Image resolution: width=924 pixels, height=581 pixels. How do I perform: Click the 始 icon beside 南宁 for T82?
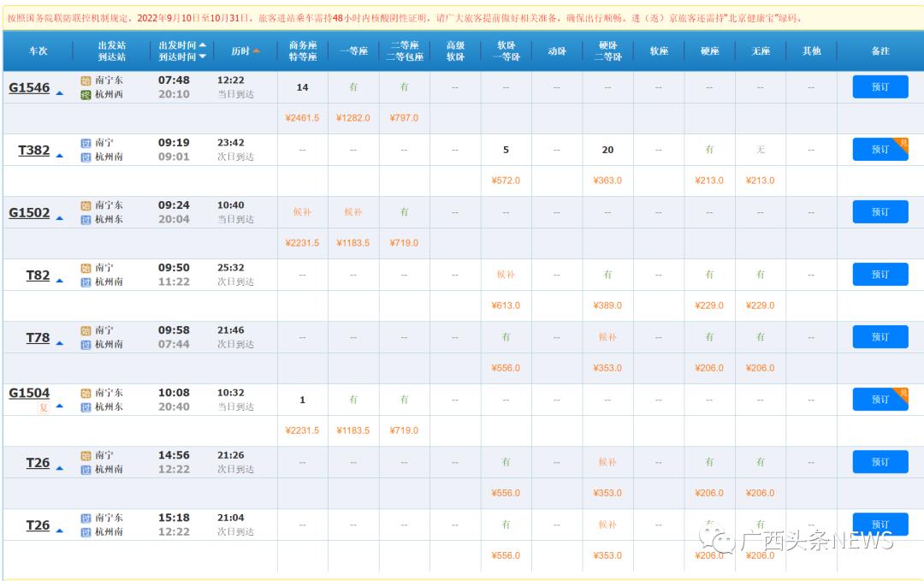85,268
